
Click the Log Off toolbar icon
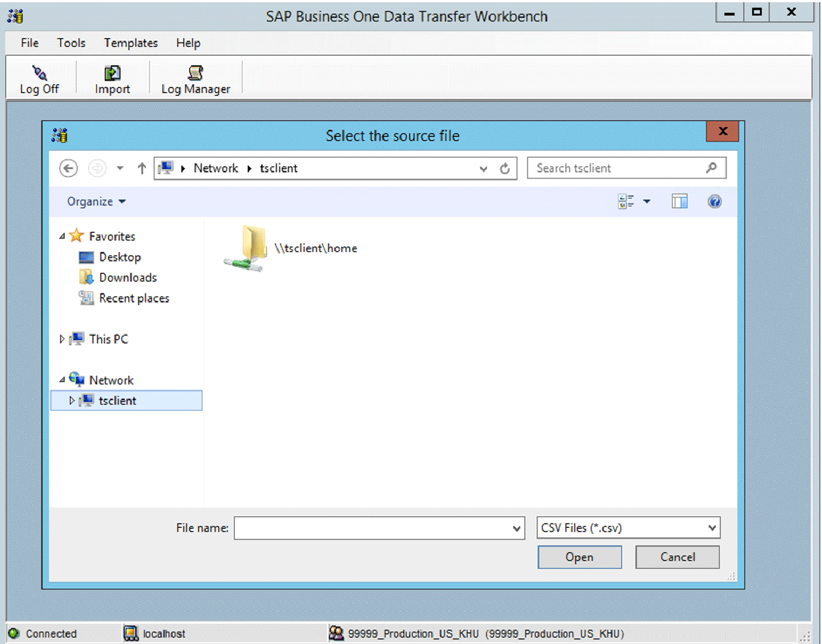coord(40,73)
